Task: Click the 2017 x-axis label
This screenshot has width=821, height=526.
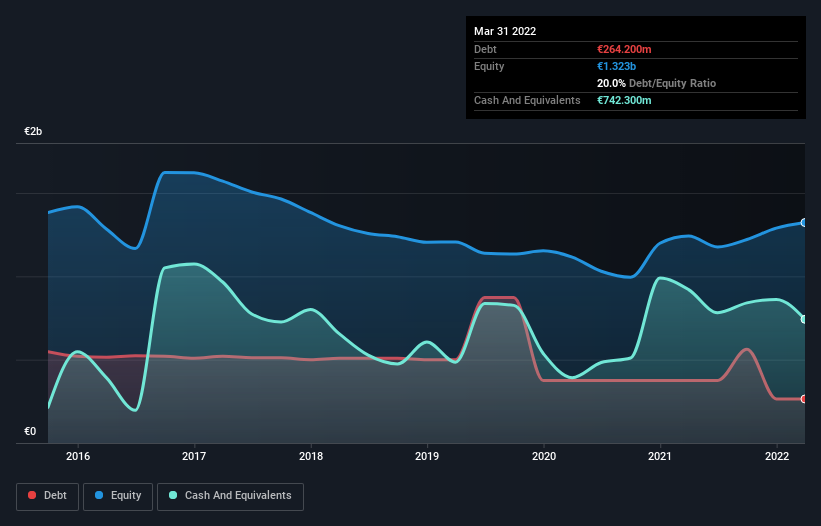Action: [x=194, y=456]
